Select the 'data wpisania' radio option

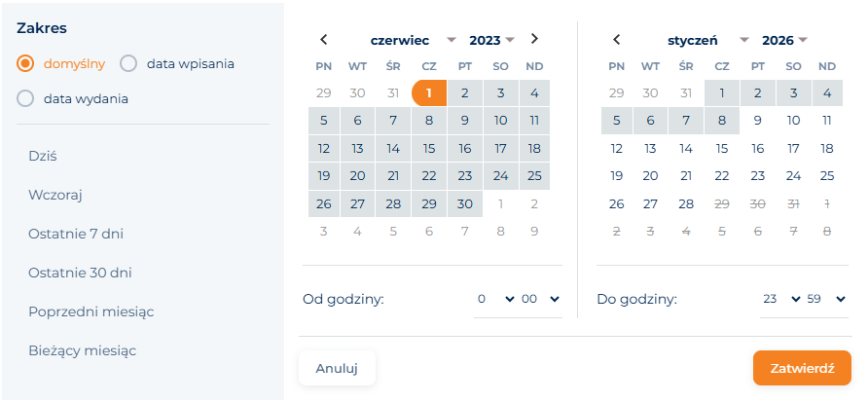click(128, 64)
